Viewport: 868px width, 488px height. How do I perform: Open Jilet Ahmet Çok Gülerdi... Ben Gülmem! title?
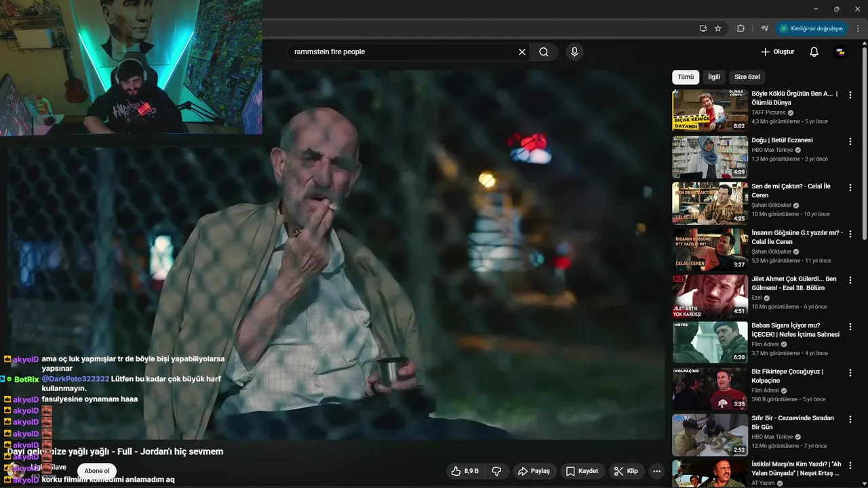pos(794,283)
